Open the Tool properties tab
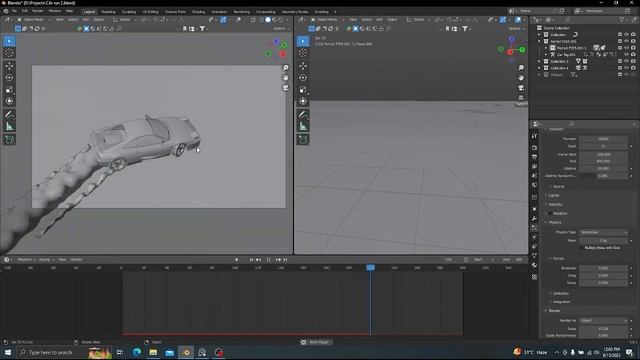Screen dimensions: 640x360 534,136
